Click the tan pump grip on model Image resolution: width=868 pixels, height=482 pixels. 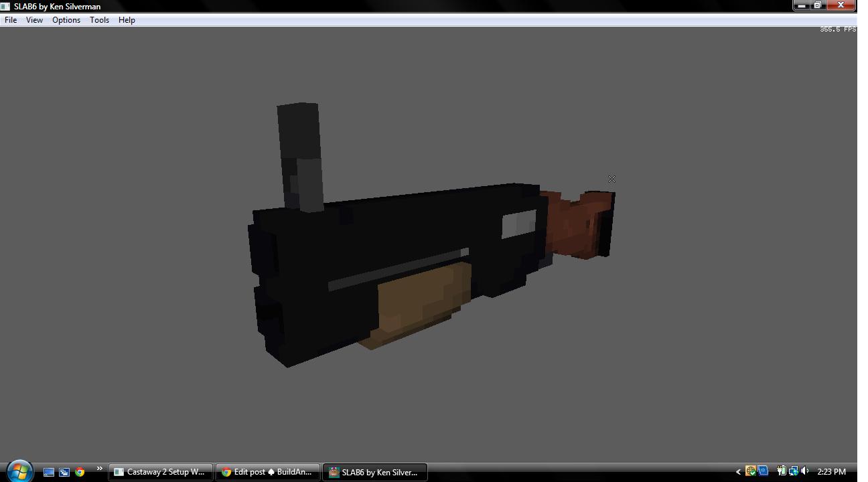[422, 301]
